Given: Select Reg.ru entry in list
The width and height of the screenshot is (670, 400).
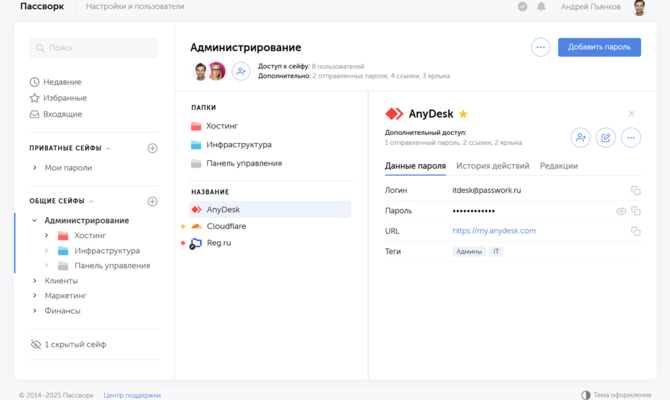Looking at the screenshot, I should coord(219,243).
